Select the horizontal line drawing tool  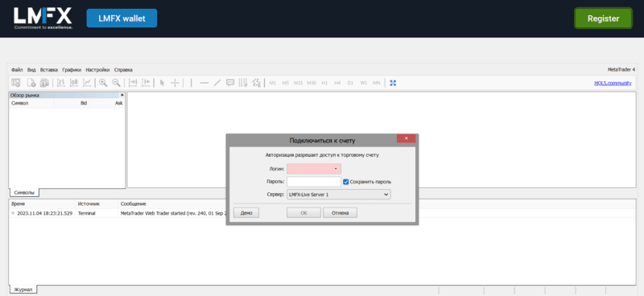coord(204,83)
